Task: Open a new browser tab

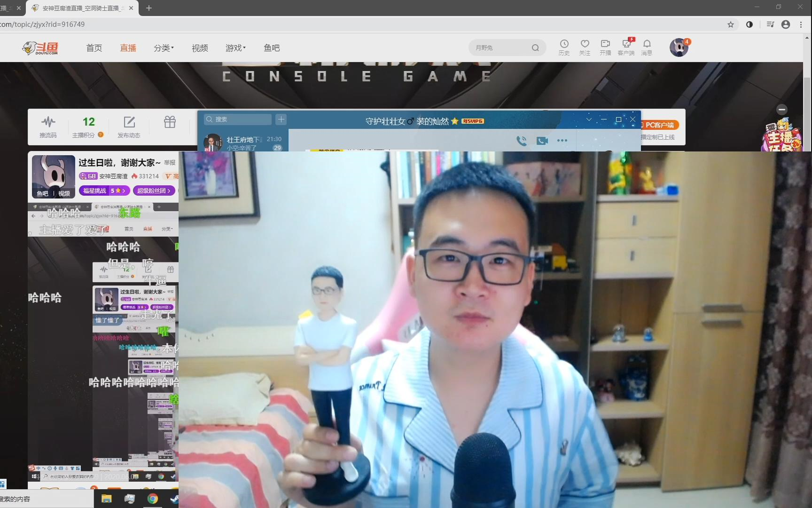Action: (149, 8)
